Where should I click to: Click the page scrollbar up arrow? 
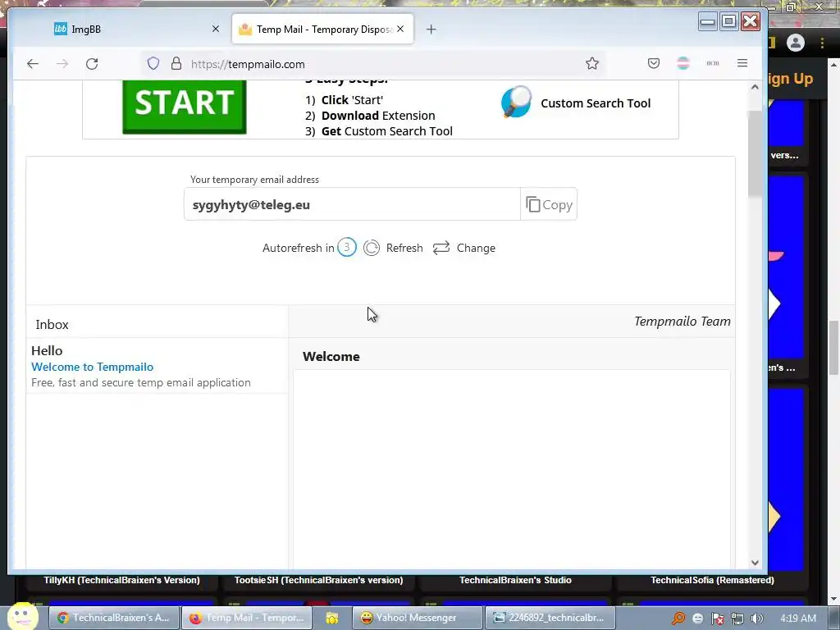coord(755,87)
